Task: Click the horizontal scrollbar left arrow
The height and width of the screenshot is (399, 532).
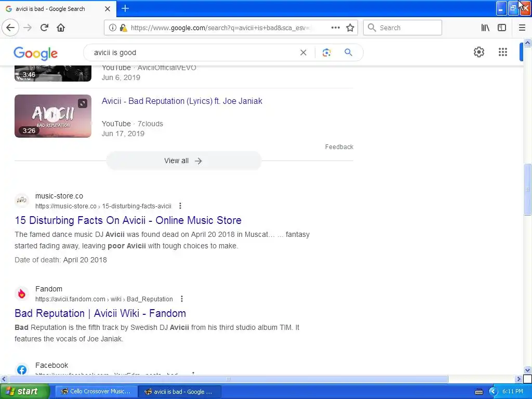Action: [4, 379]
